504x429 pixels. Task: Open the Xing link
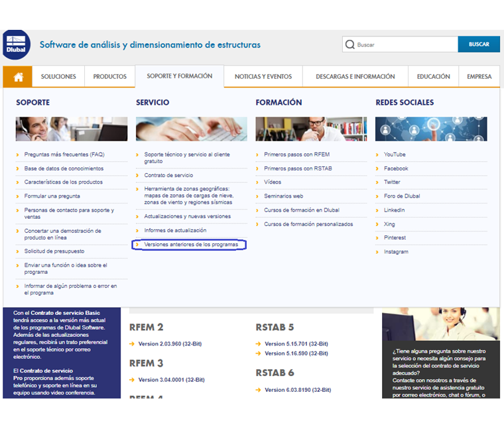pos(389,224)
